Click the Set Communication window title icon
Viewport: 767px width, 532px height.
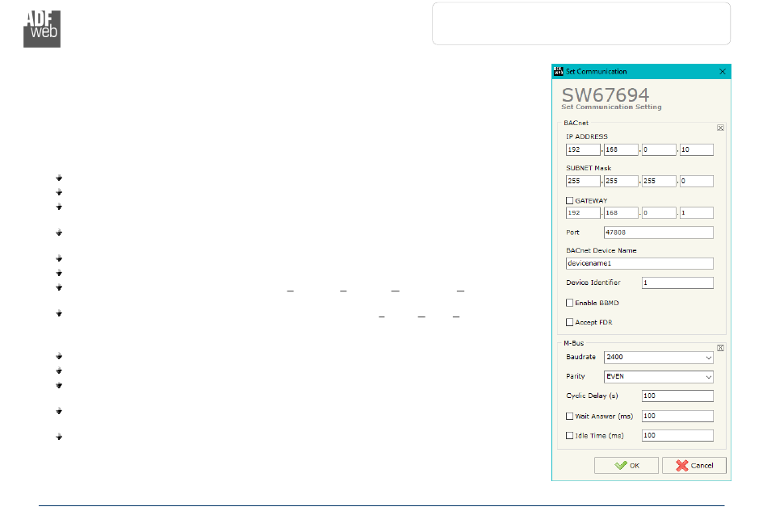[558, 71]
